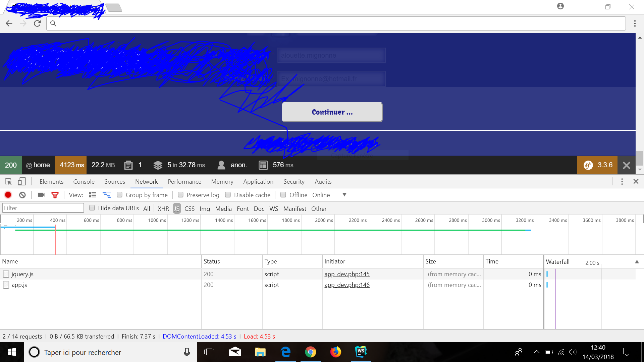Click the Symfony toolbar clipboard form icon
Viewport: 644px width, 362px height.
coord(128,165)
